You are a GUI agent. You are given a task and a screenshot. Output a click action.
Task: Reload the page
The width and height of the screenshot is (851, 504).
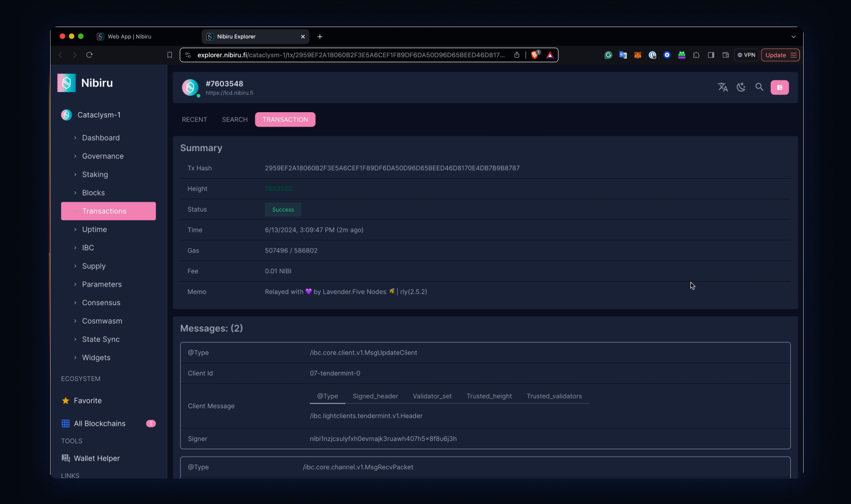click(x=89, y=55)
